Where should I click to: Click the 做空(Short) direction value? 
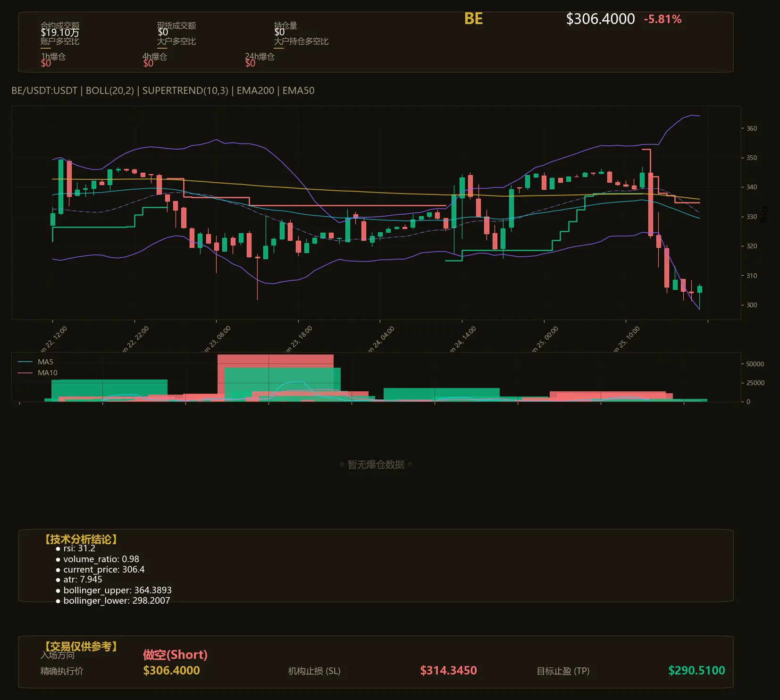(x=175, y=655)
